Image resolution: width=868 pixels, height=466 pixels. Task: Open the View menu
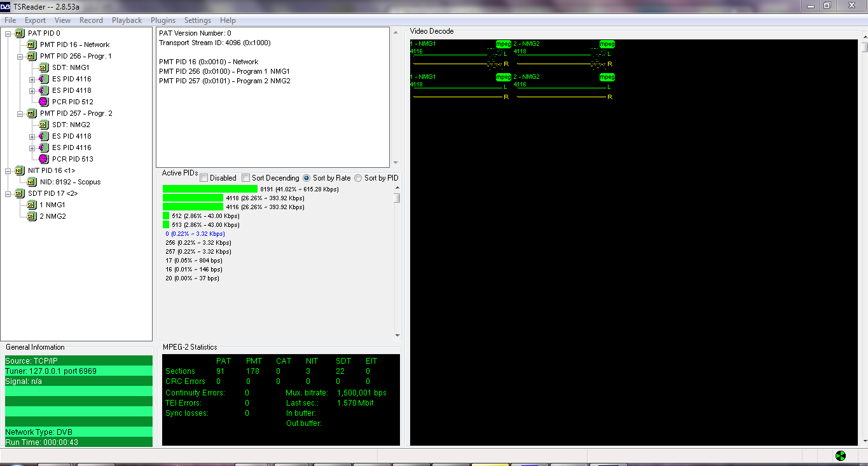click(x=62, y=20)
